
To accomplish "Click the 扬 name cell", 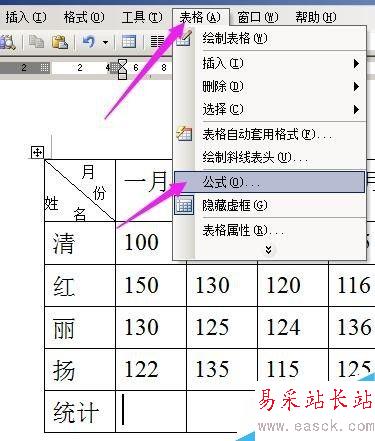I will (80, 370).
